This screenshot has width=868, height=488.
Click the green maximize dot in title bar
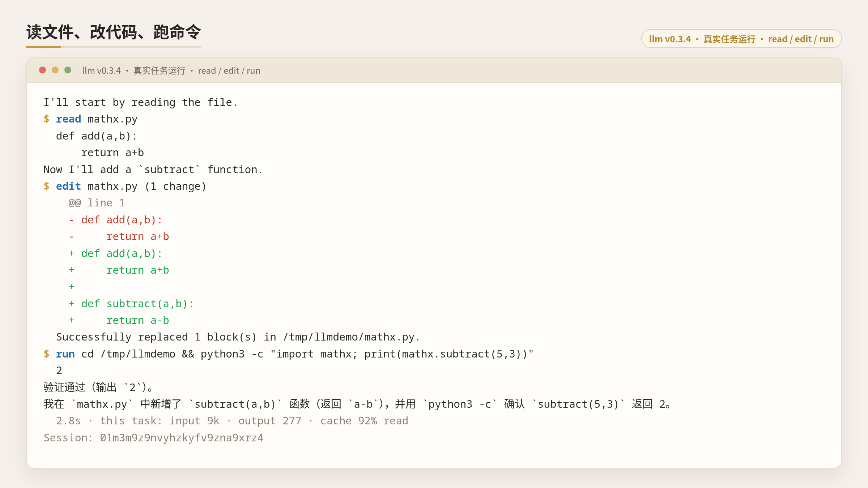tap(68, 70)
